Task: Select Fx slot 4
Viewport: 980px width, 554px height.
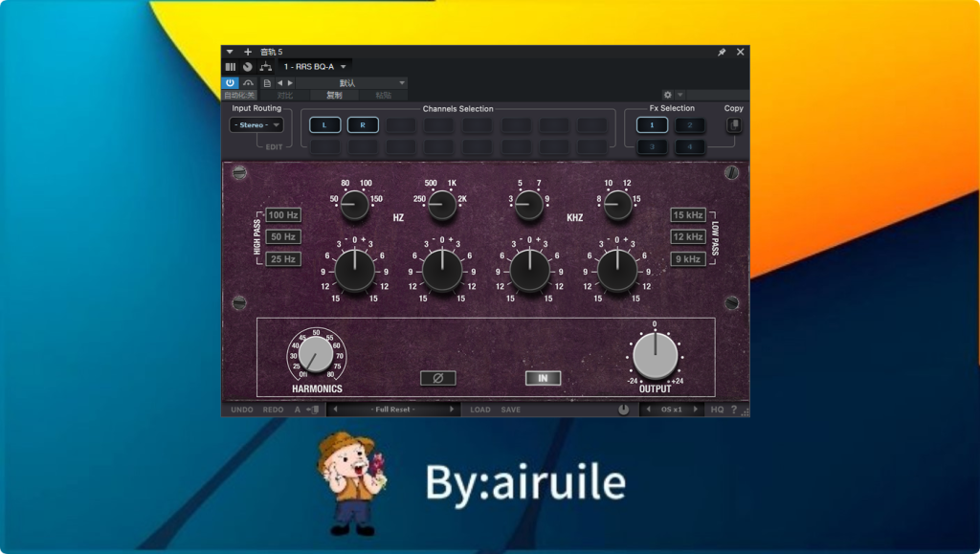Action: point(690,146)
